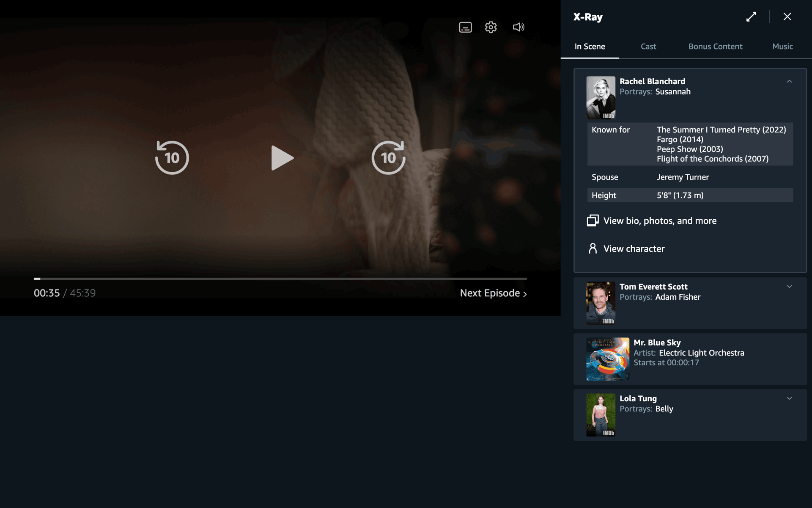Click Starts at 00:00:17 timestamp

click(x=666, y=362)
